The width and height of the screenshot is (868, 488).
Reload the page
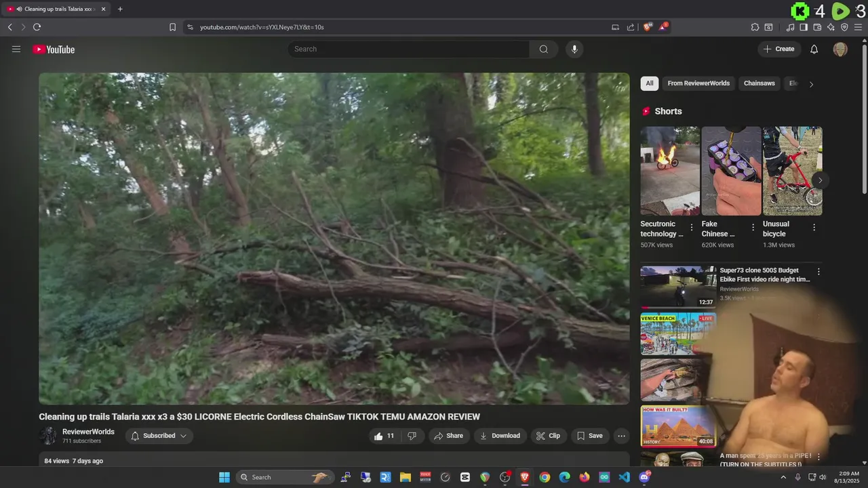click(x=37, y=27)
